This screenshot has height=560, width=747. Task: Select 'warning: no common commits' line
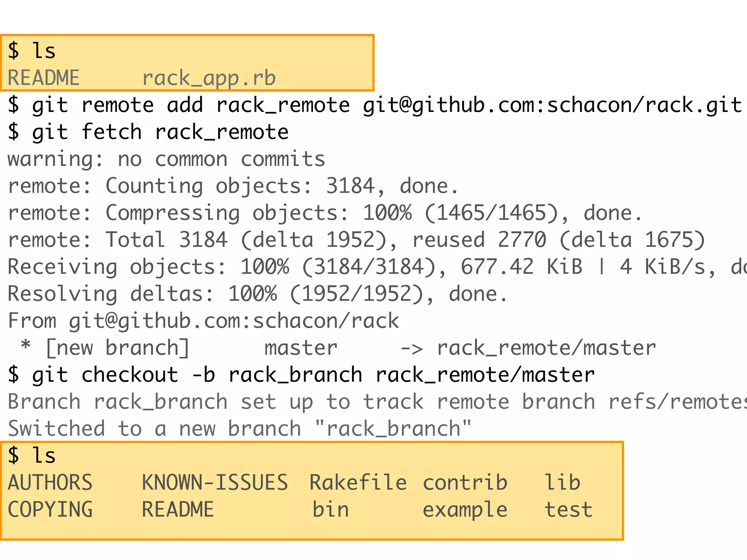pos(166,159)
